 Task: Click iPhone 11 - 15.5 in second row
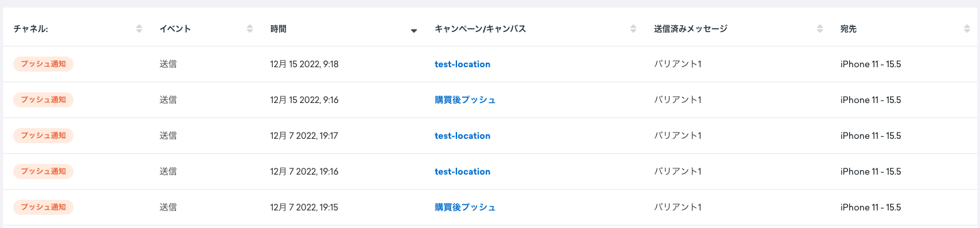tap(871, 100)
